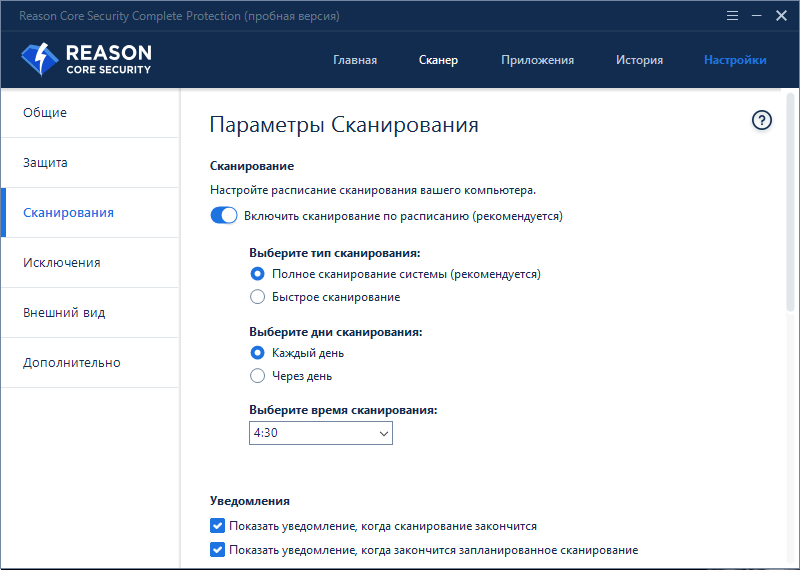Open the help question mark icon
The width and height of the screenshot is (800, 570).
762,120
